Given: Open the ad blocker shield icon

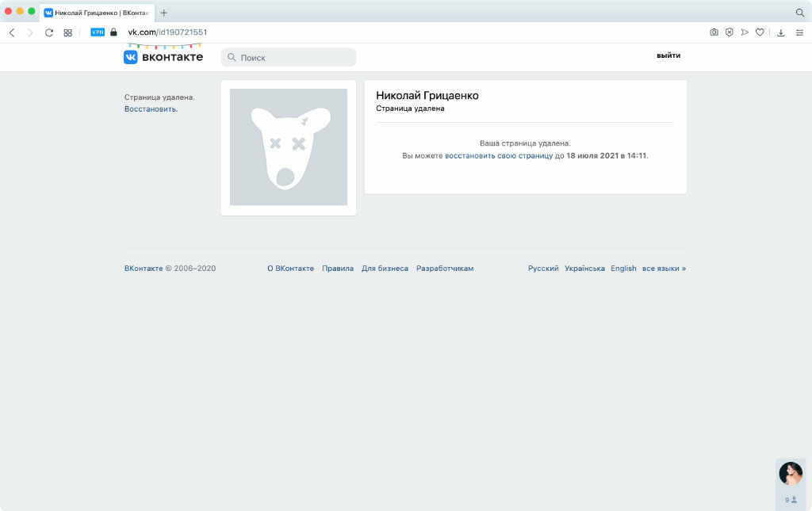Looking at the screenshot, I should click(x=730, y=32).
